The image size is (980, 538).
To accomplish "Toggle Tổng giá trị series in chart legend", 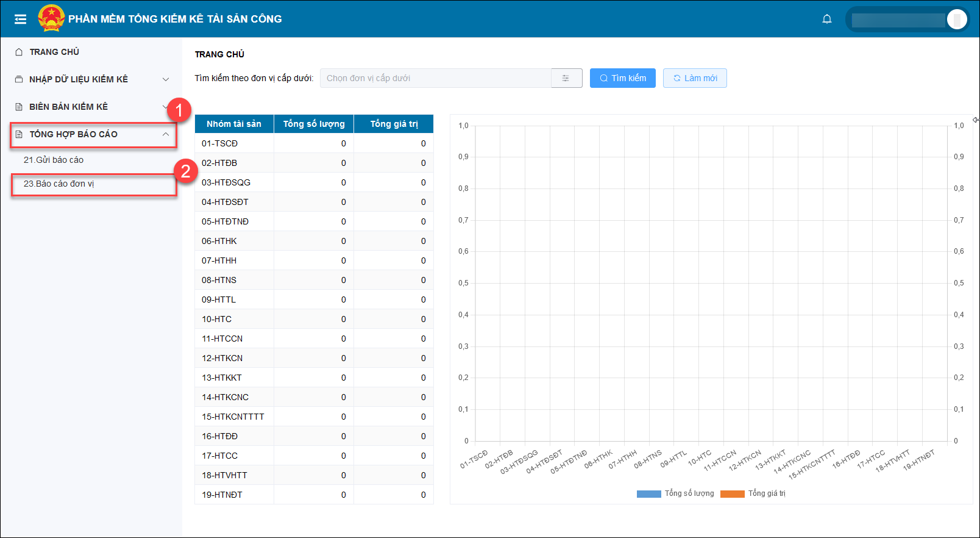I will (x=767, y=493).
